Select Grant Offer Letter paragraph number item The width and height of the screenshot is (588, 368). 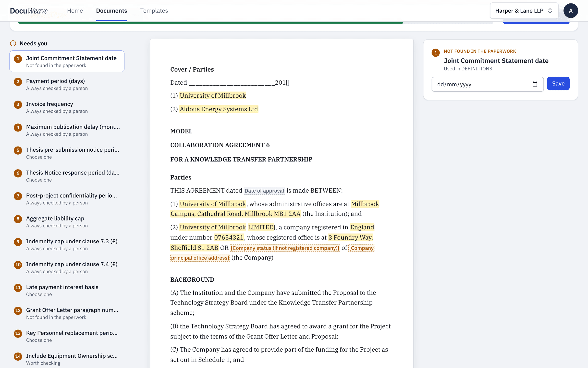pos(67,313)
